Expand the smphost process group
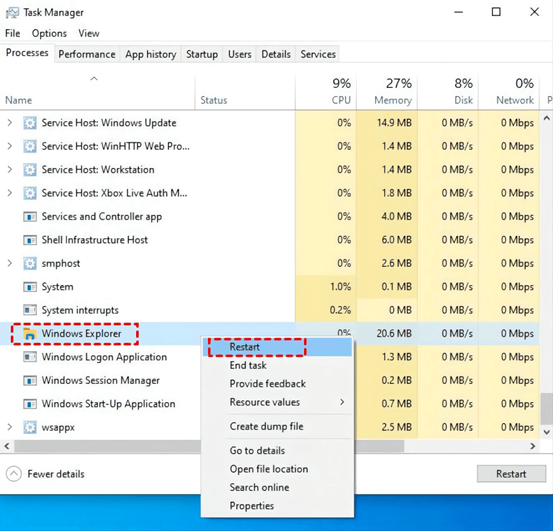Image resolution: width=553 pixels, height=531 pixels. point(10,263)
